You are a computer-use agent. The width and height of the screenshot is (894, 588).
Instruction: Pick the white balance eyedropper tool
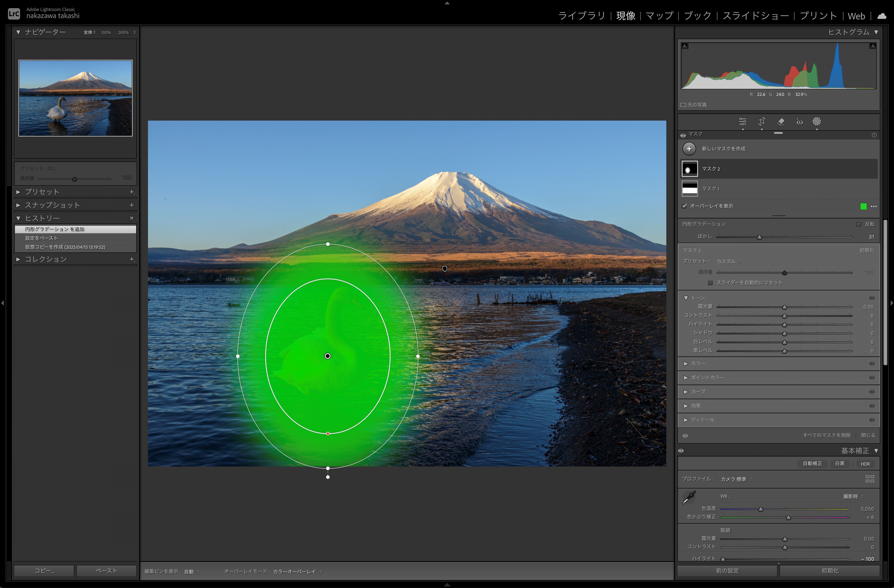click(689, 498)
